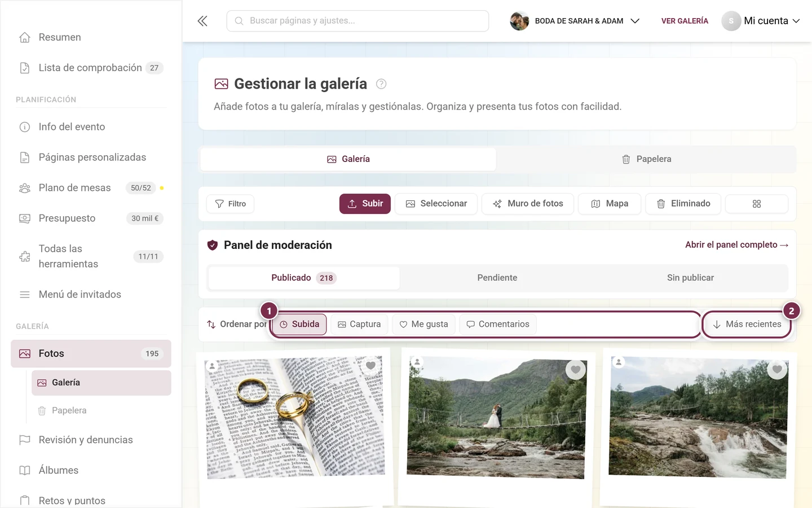Open Muro de fotos
Screen dimensions: 812x508
coord(528,204)
